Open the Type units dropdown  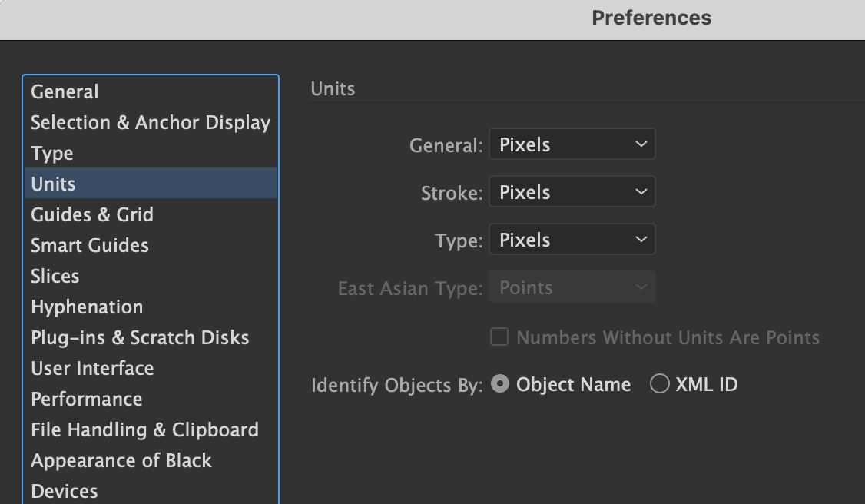pyautogui.click(x=572, y=239)
